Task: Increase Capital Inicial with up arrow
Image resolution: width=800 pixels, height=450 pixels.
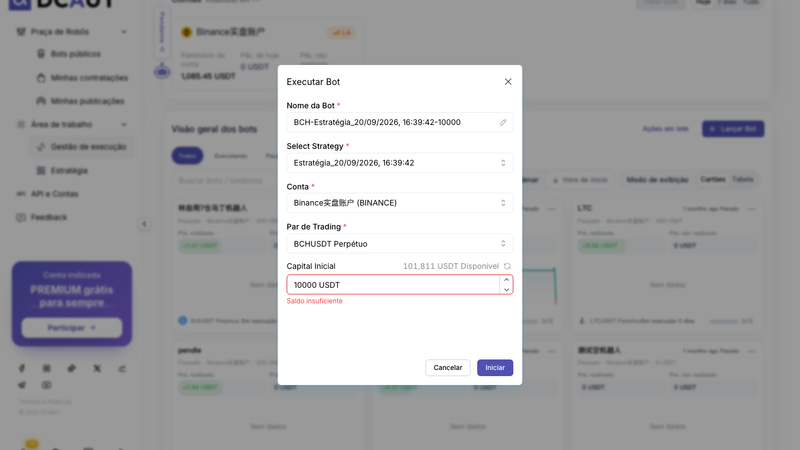Action: (x=506, y=280)
